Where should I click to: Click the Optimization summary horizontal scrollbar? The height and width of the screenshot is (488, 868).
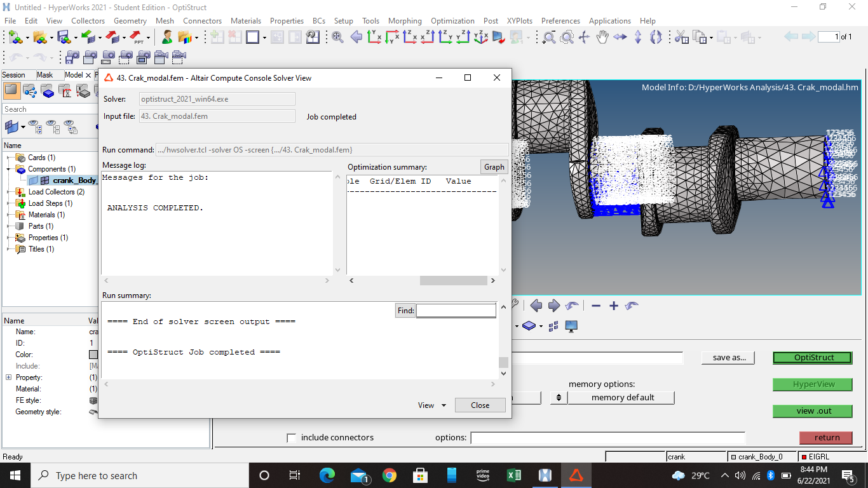point(453,280)
